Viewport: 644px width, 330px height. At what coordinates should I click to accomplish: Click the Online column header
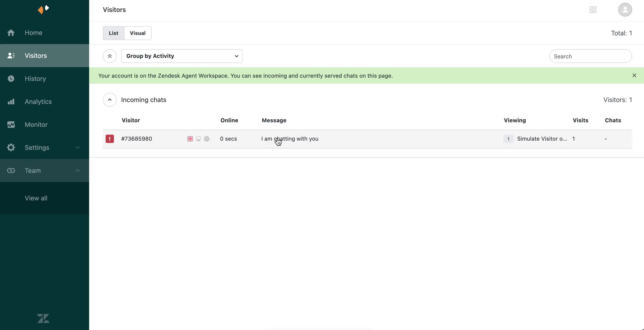pos(229,120)
